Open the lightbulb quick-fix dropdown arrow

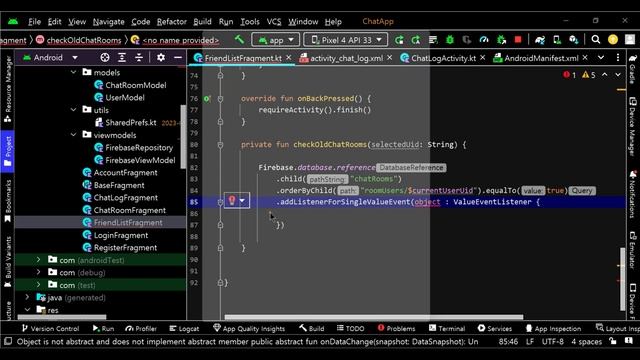tap(242, 200)
